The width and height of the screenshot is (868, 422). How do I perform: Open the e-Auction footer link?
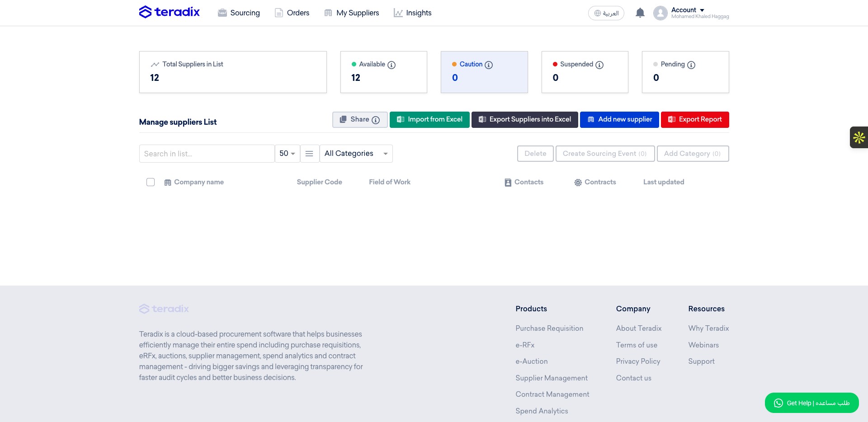[532, 361]
